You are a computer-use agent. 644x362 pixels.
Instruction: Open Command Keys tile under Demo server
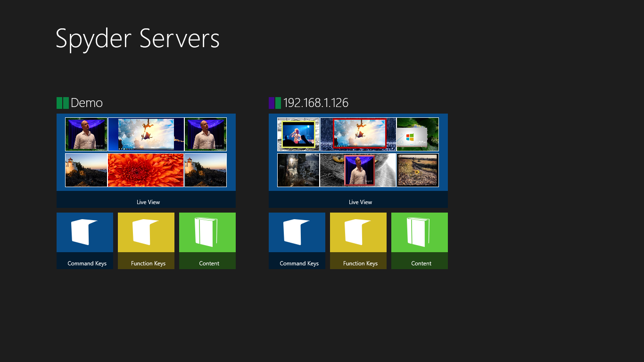coord(85,241)
